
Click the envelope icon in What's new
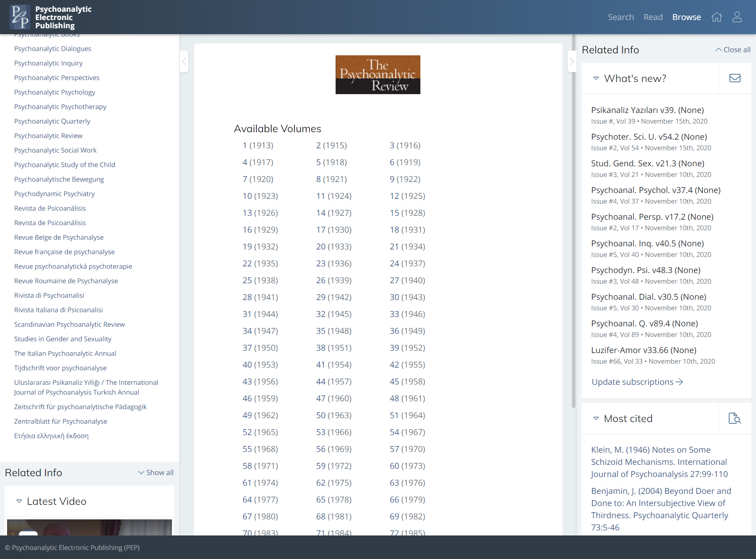tap(735, 78)
